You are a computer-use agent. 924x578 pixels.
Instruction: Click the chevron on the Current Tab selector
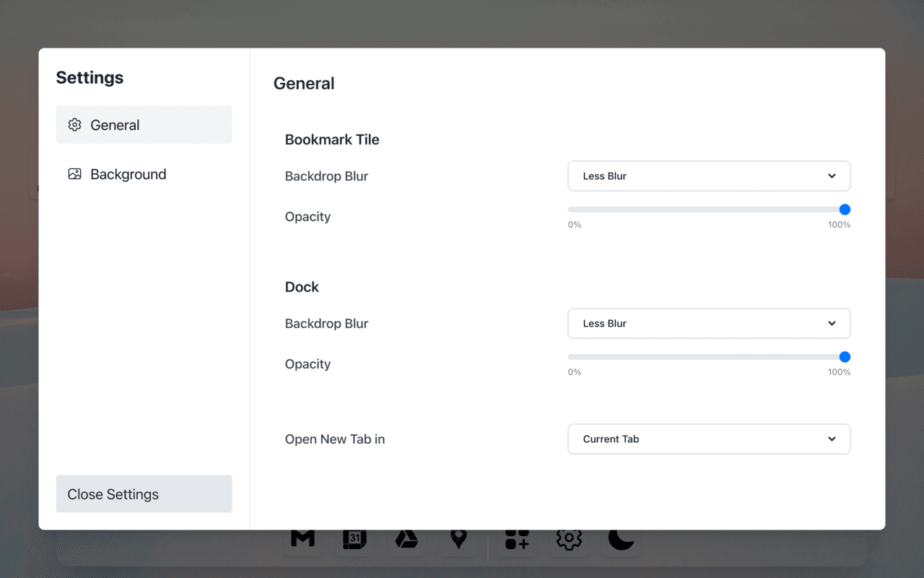[832, 439]
